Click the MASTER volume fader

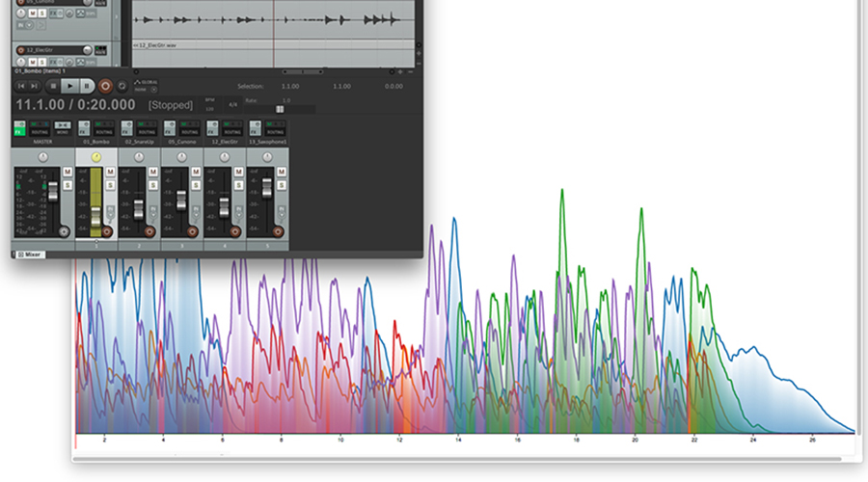pos(53,192)
